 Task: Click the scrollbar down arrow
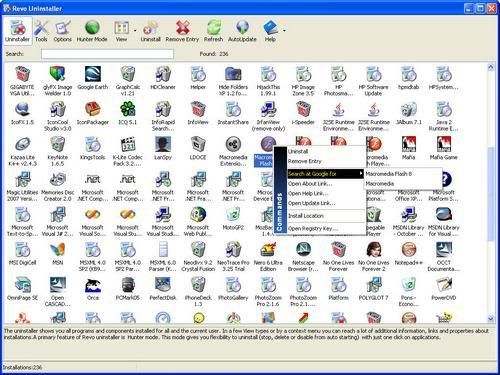click(490, 318)
